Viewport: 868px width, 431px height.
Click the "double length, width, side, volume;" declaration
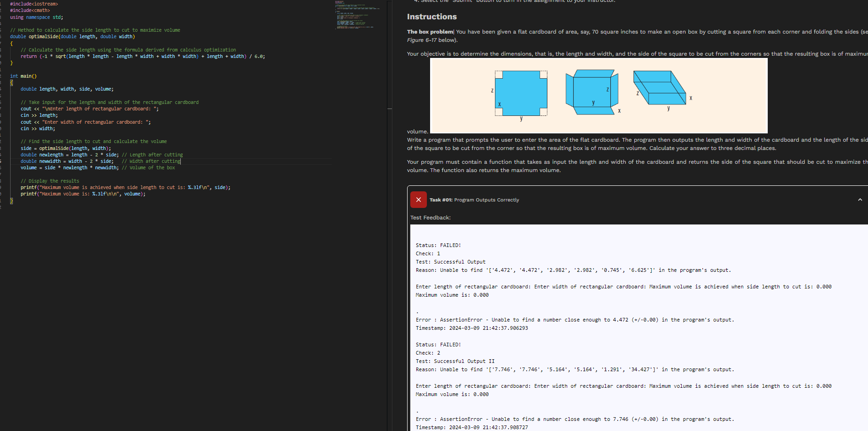click(x=67, y=89)
